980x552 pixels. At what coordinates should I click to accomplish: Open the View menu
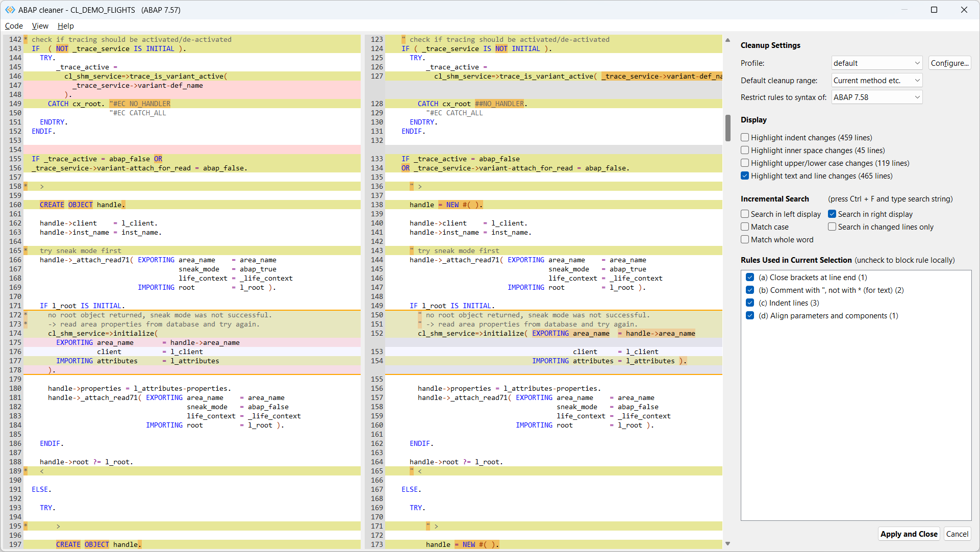pos(40,26)
